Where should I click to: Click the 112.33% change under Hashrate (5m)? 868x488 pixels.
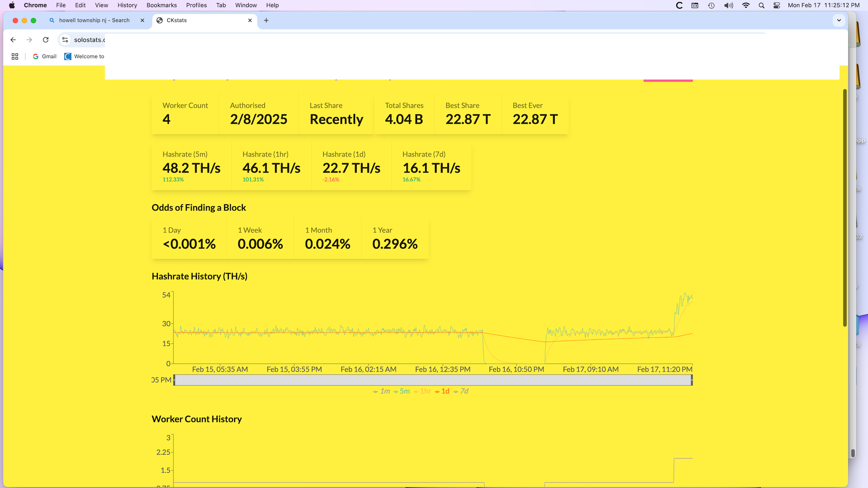tap(173, 180)
